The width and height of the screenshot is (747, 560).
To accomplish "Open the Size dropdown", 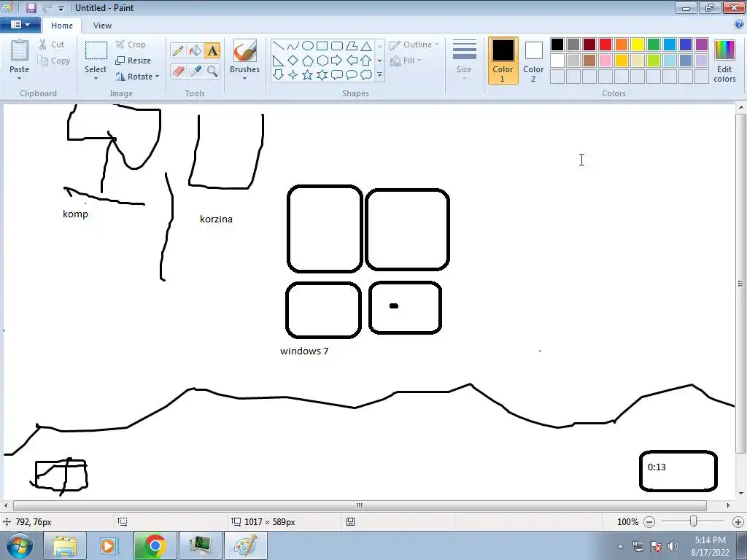I will (464, 60).
